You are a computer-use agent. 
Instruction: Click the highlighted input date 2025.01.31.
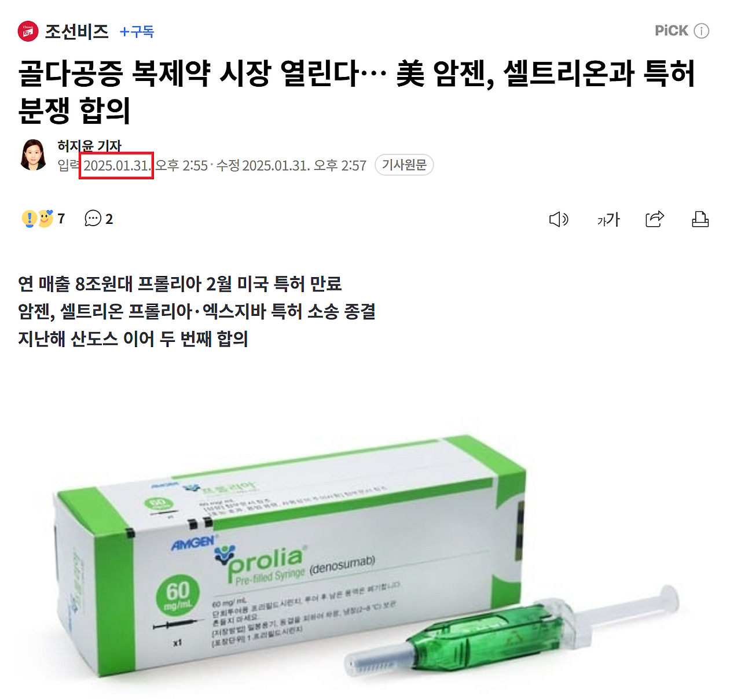116,165
